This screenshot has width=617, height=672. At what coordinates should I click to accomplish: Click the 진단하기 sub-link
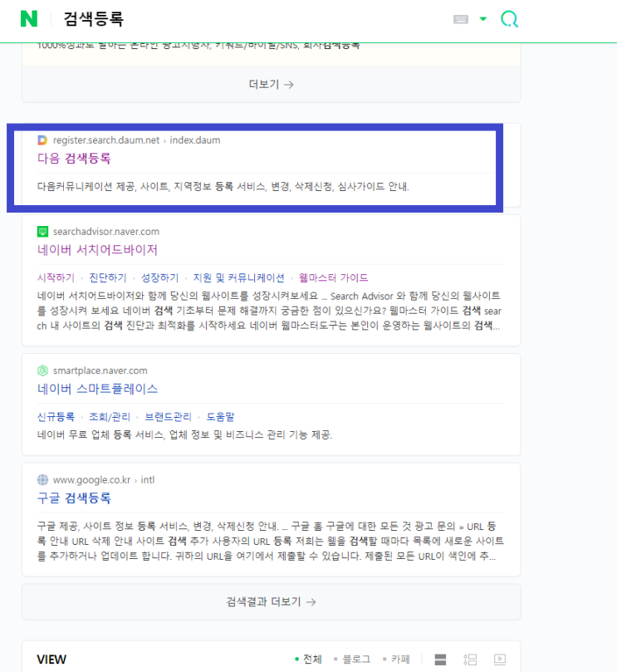coord(108,277)
